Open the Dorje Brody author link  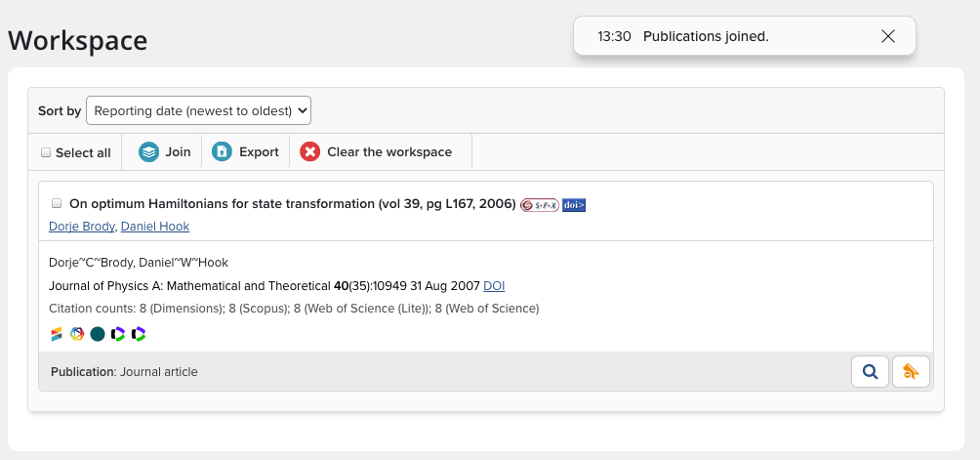(81, 227)
